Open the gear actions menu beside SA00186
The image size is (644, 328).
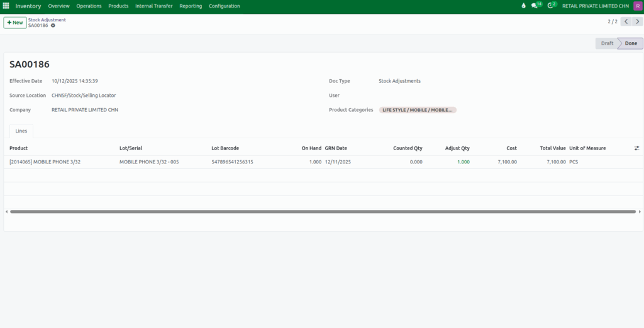click(53, 26)
